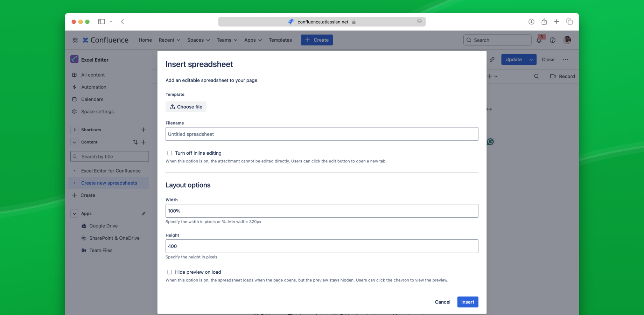The image size is (644, 315).
Task: Open Safari downloads icon
Action: coord(531,22)
